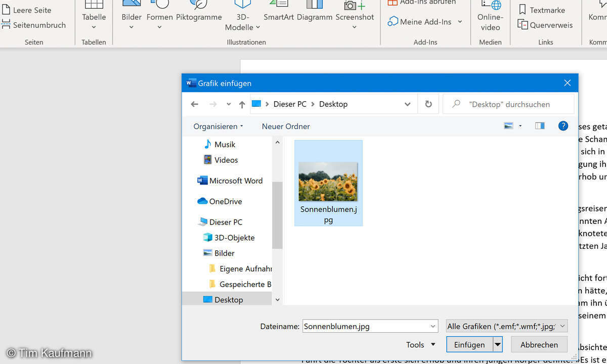Expand the Tabelle dropdown
Image resolution: width=607 pixels, height=364 pixels.
click(94, 27)
